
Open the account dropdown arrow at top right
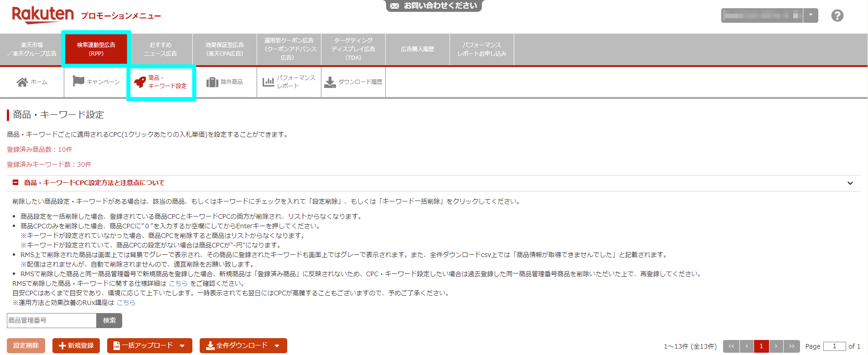pos(811,15)
